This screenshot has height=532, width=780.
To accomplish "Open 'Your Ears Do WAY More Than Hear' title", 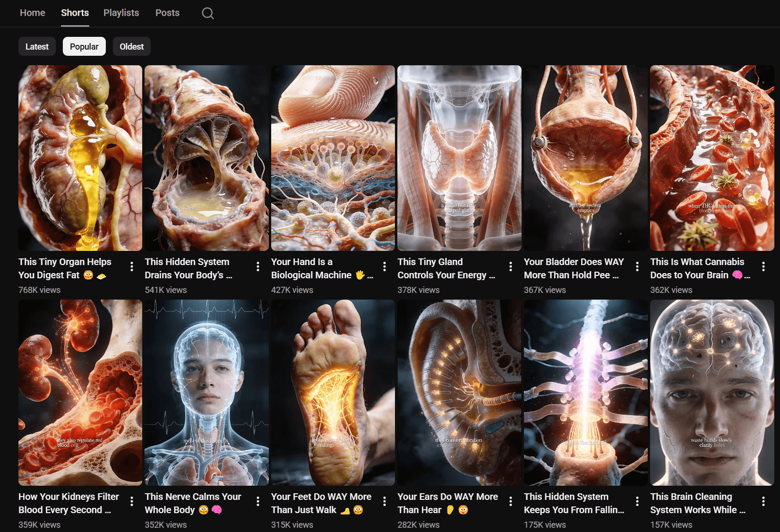I will [x=447, y=503].
